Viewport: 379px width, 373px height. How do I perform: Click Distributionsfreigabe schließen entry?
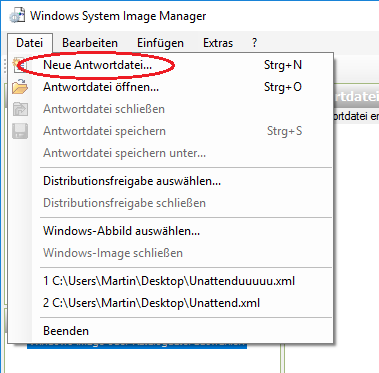[171, 203]
